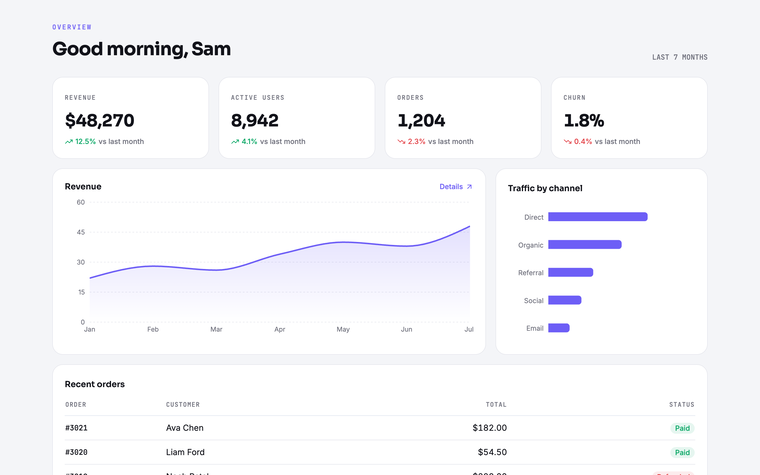This screenshot has width=760, height=475.
Task: Click the 12.5% change figure
Action: coord(86,142)
